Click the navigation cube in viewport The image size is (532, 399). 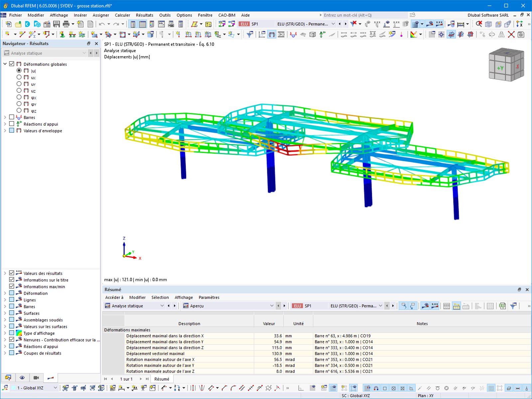(x=506, y=65)
